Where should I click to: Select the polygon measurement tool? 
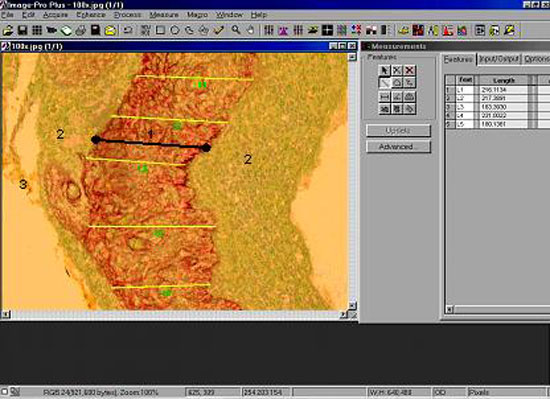(x=397, y=83)
